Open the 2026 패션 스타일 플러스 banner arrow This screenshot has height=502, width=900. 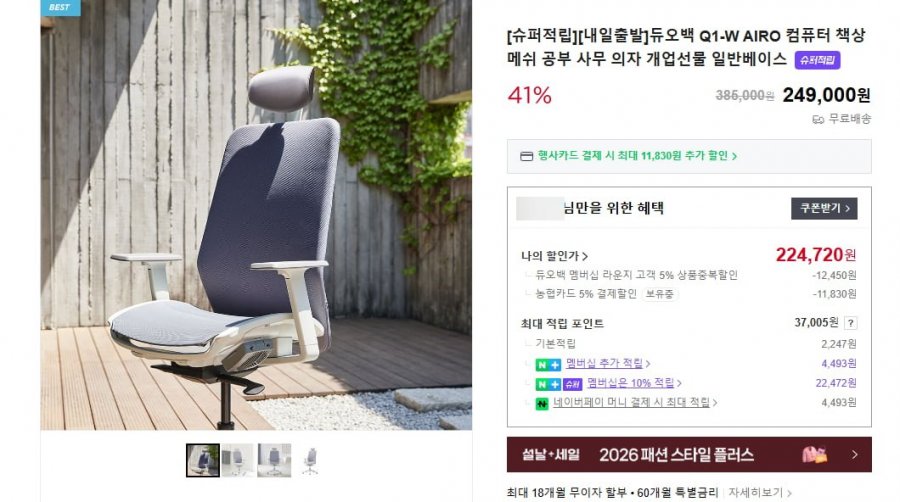coord(855,455)
